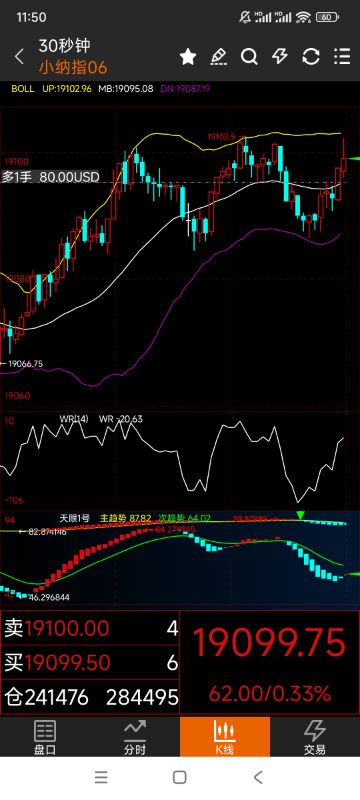The width and height of the screenshot is (360, 800).
Task: Toggle the favorite star icon
Action: tap(188, 57)
